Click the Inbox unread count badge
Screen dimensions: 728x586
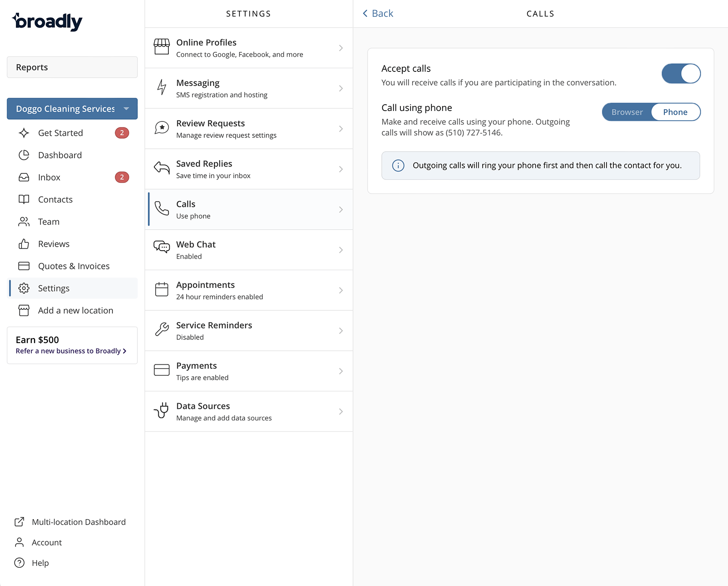122,177
